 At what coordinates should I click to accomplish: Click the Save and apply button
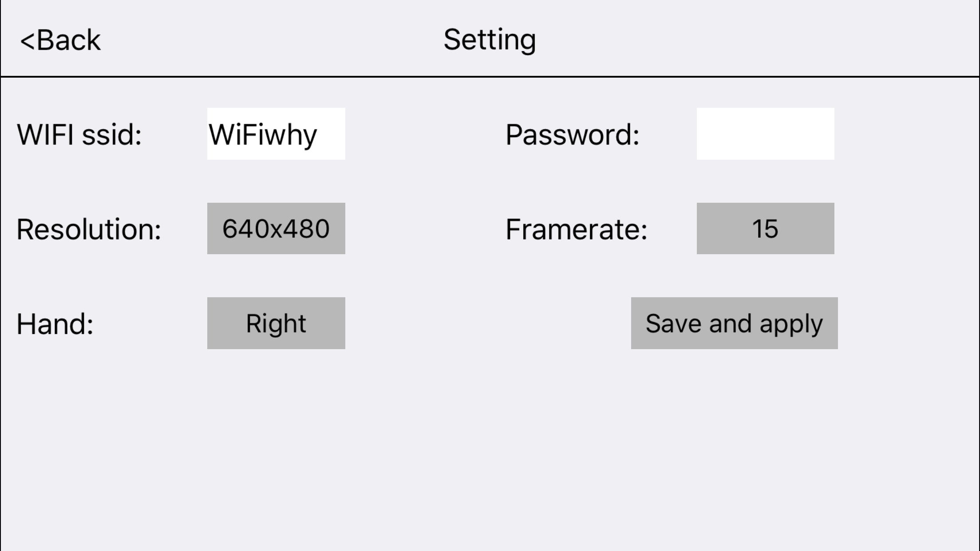coord(734,323)
